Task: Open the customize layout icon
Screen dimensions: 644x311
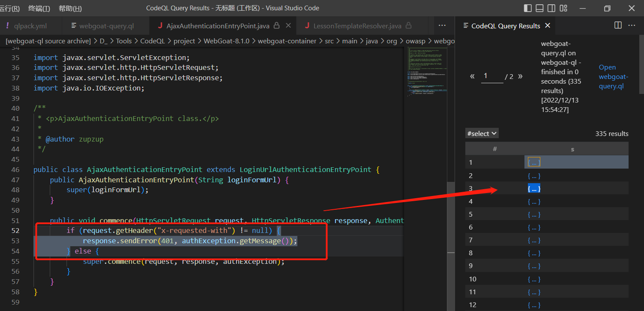Action: tap(564, 8)
